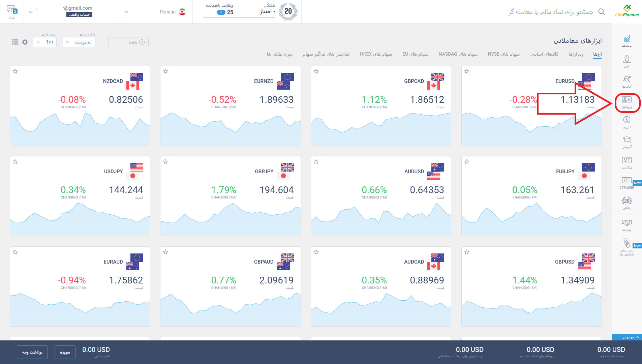
Task: Click the EURAUD change -0.94%
Action: coord(72,280)
